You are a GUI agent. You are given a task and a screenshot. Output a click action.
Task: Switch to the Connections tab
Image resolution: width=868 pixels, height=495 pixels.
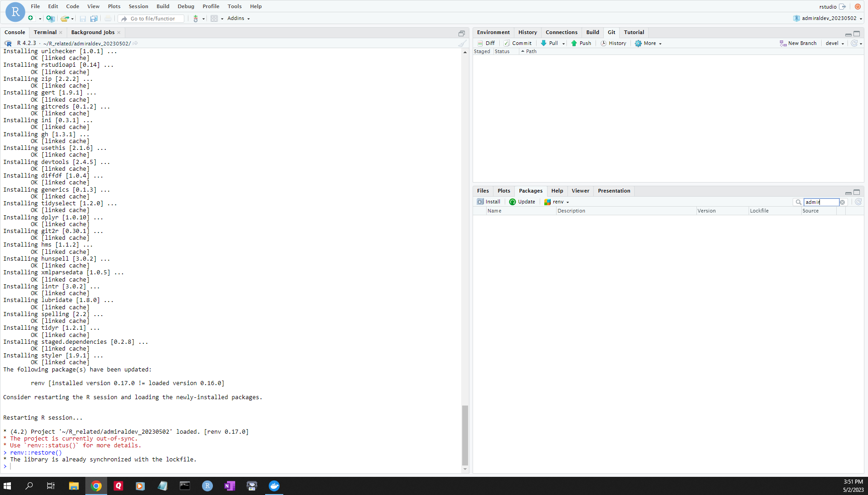[561, 32]
